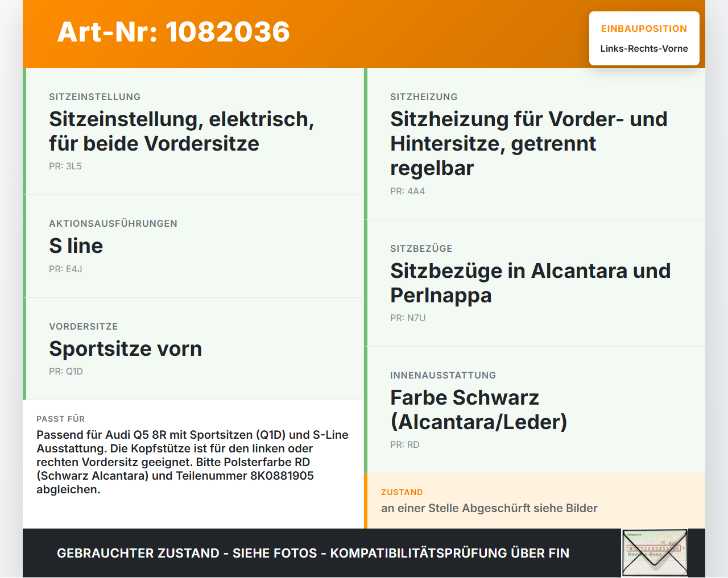Click the SITZHEIZUNG label
Viewport: 728px width, 578px height.
tap(424, 97)
